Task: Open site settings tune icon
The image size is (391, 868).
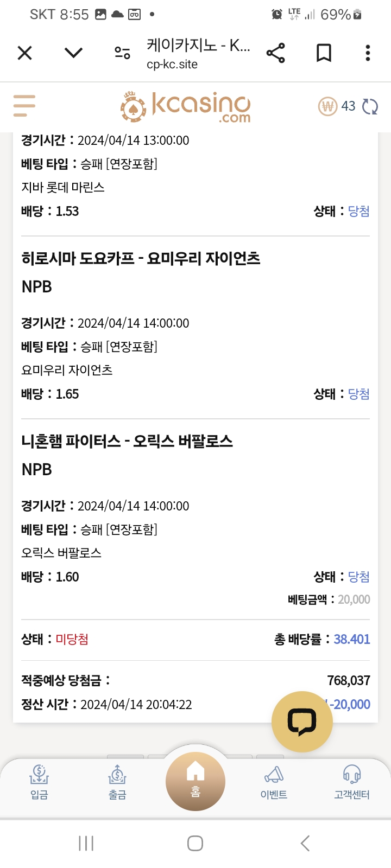Action: coord(122,53)
